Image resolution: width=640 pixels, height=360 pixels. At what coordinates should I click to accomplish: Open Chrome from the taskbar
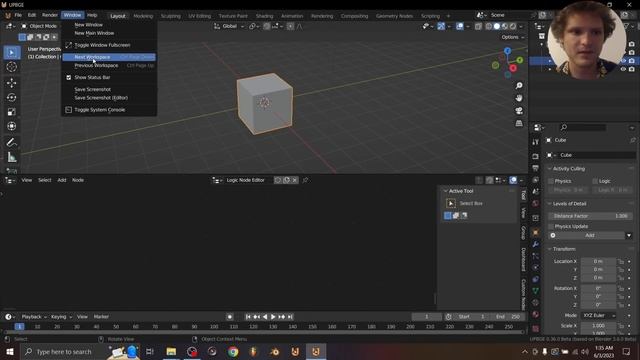pyautogui.click(x=233, y=351)
